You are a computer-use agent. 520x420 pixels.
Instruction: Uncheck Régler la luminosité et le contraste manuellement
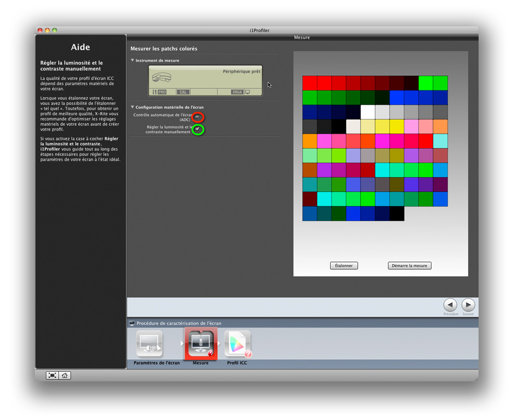(197, 129)
